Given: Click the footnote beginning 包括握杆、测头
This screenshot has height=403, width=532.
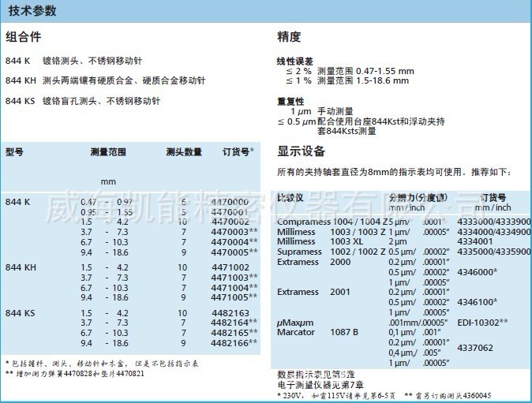Looking at the screenshot, I should [102, 364].
